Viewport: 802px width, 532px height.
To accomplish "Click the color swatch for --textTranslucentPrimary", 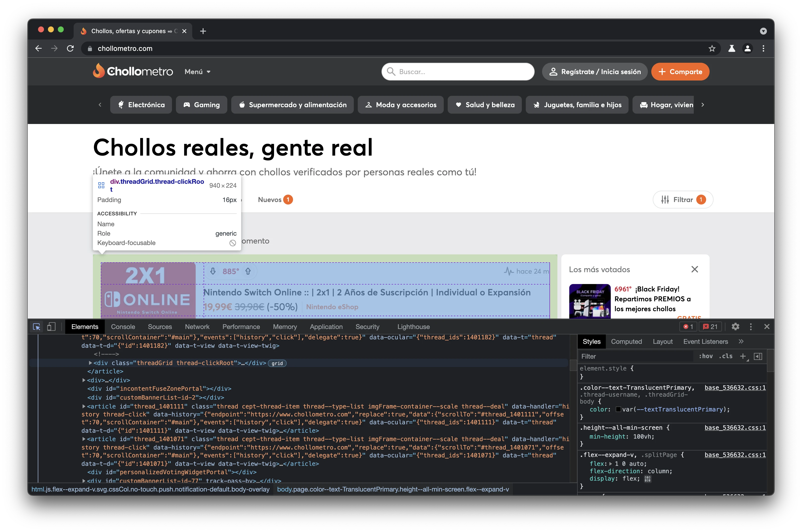I will 618,409.
